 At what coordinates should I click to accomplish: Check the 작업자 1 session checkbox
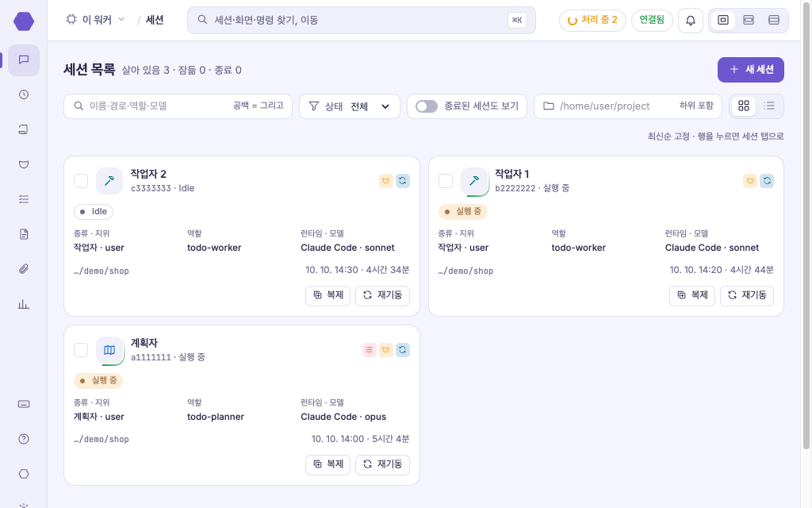[x=446, y=181]
